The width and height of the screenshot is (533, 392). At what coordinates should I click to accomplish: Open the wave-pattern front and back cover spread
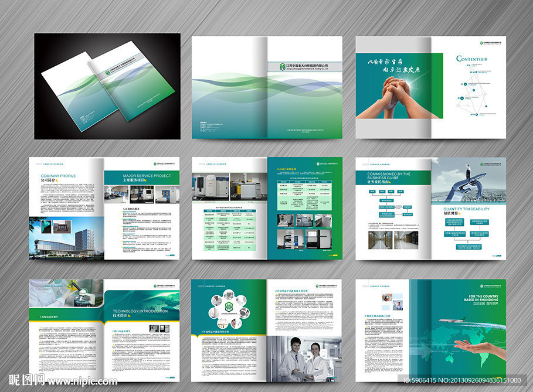[x=267, y=87]
